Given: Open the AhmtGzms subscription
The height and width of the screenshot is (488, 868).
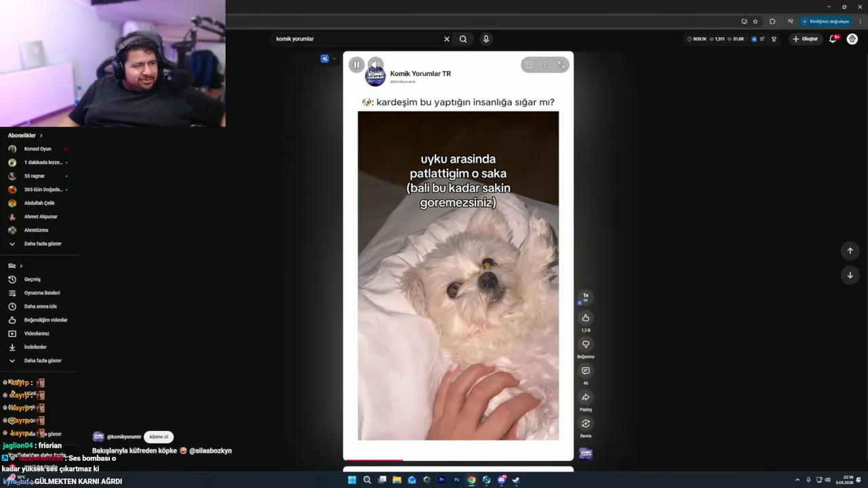Looking at the screenshot, I should pos(39,230).
